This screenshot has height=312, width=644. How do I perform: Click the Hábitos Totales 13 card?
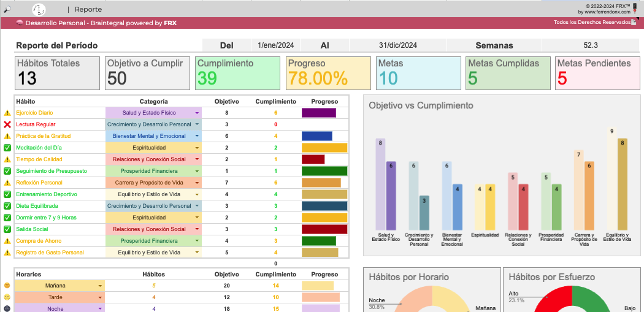[58, 73]
